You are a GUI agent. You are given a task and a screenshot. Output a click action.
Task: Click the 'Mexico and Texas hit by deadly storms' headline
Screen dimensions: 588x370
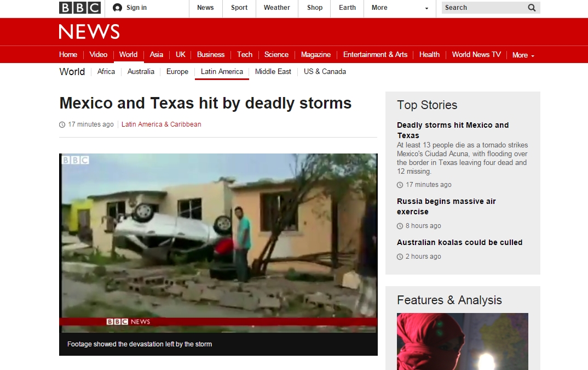tap(205, 103)
